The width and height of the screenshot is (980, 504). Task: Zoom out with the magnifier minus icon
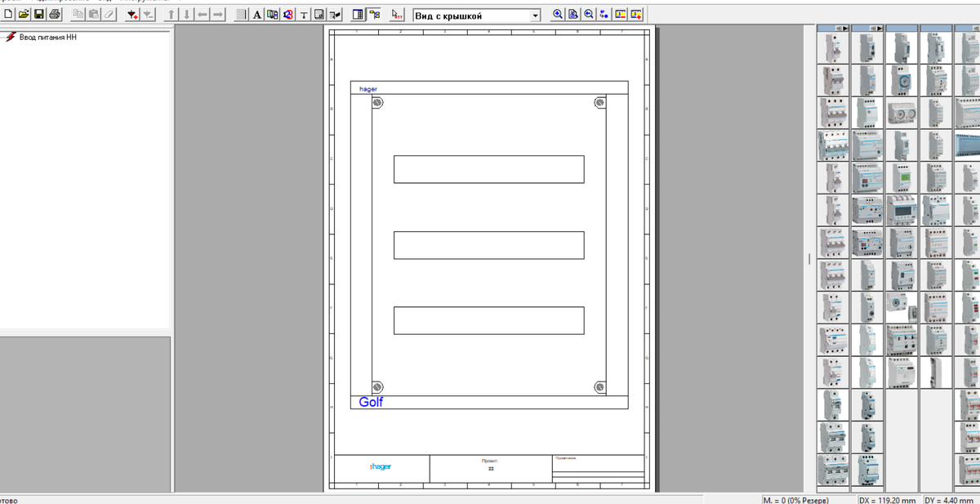point(589,15)
